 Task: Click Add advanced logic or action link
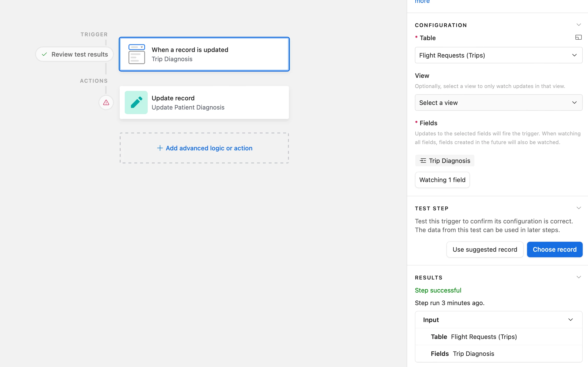[209, 148]
